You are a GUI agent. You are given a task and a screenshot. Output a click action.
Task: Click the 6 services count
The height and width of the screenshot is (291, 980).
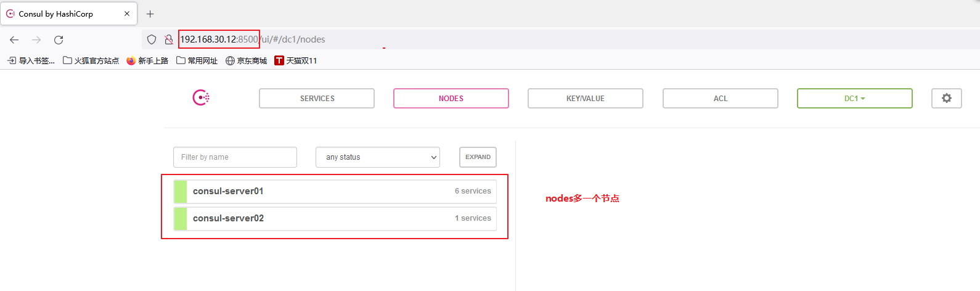tap(473, 191)
